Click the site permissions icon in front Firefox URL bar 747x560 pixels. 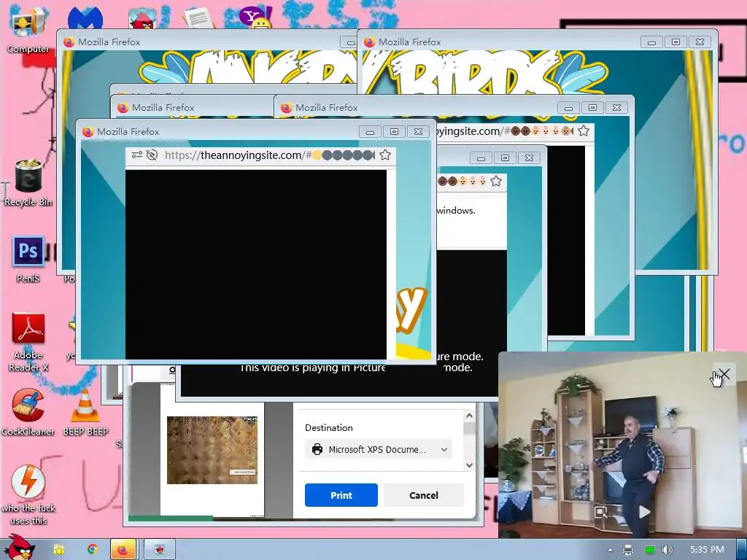(136, 155)
